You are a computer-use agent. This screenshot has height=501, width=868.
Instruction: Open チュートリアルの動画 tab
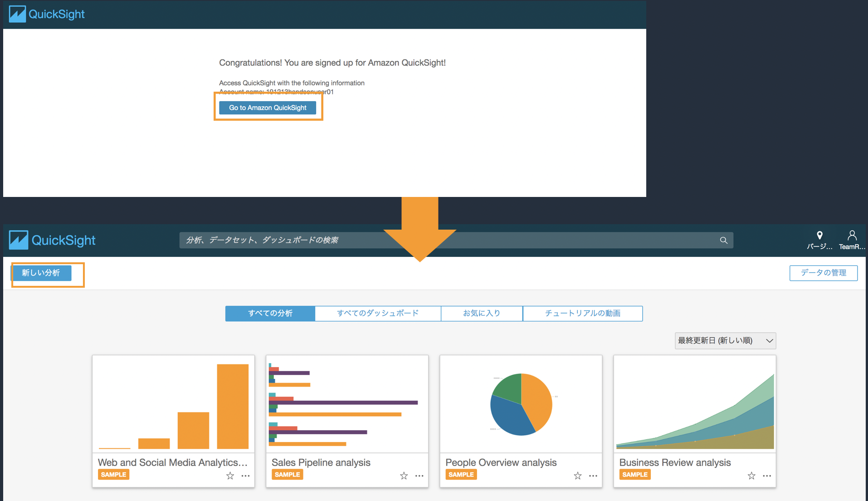click(583, 313)
